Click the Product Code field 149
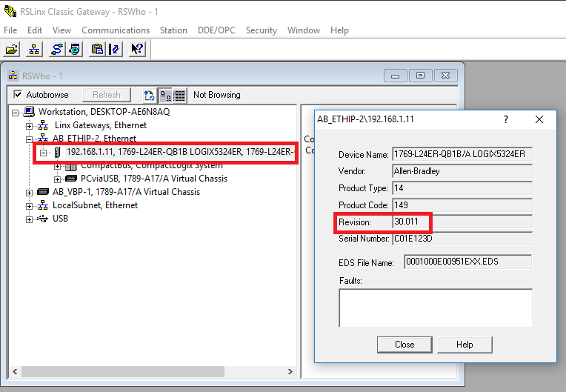Image resolution: width=566 pixels, height=392 pixels. [x=462, y=205]
